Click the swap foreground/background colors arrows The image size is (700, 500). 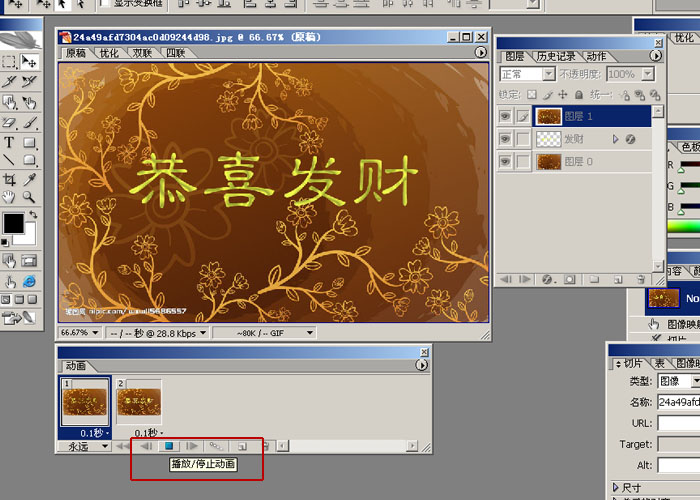click(x=33, y=215)
